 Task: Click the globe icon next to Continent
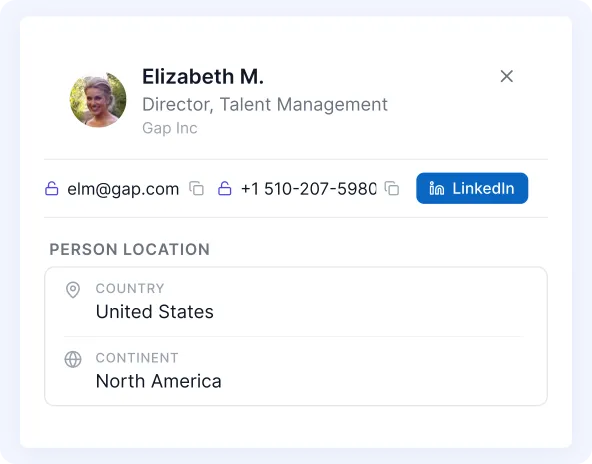coord(73,359)
